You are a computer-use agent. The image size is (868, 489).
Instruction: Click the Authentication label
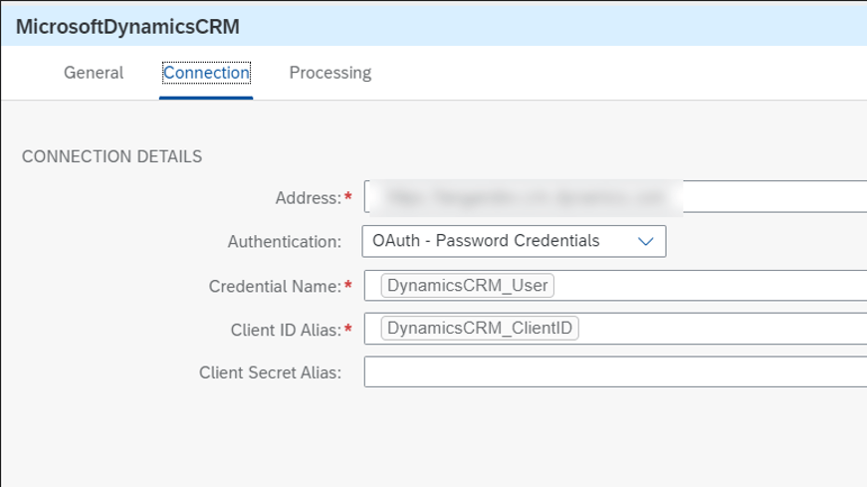click(285, 242)
